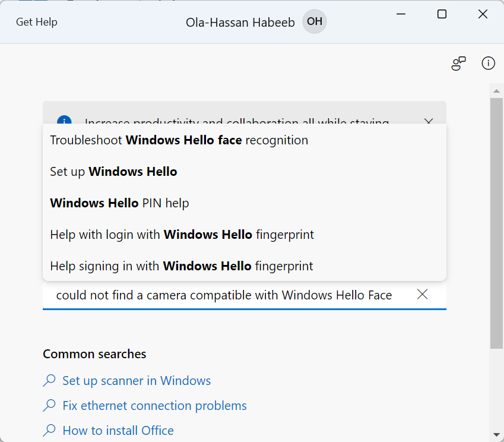Click the magnifier beside Set up scanner
Viewport: 504px width, 442px height.
pyautogui.click(x=49, y=381)
